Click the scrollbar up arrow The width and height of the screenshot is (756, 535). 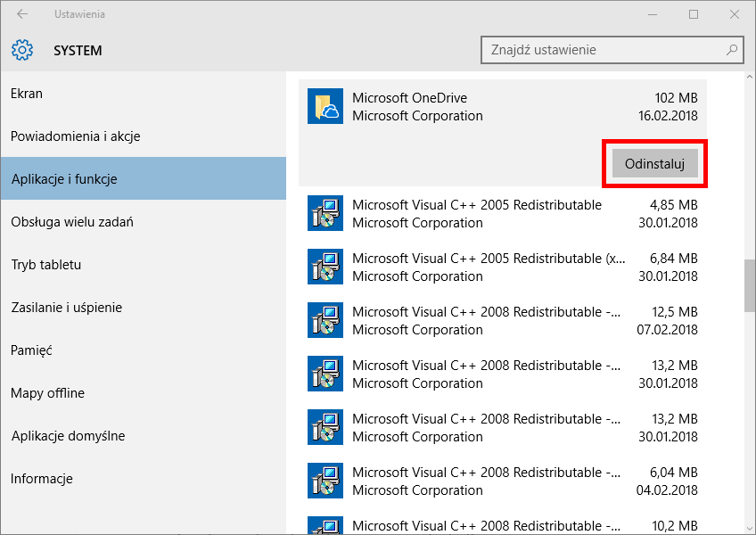click(x=750, y=77)
